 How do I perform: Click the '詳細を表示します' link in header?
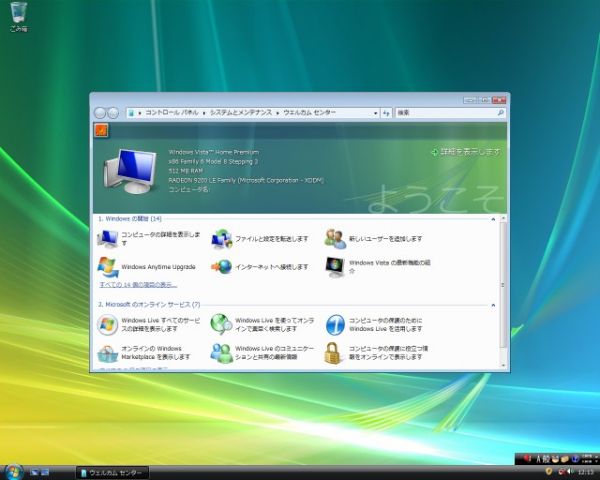(469, 152)
